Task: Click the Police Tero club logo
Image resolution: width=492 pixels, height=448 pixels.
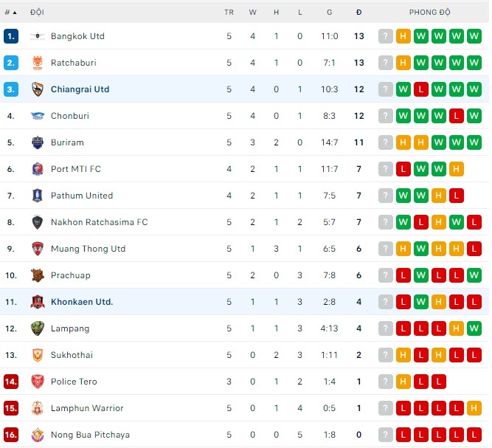Action: point(38,382)
